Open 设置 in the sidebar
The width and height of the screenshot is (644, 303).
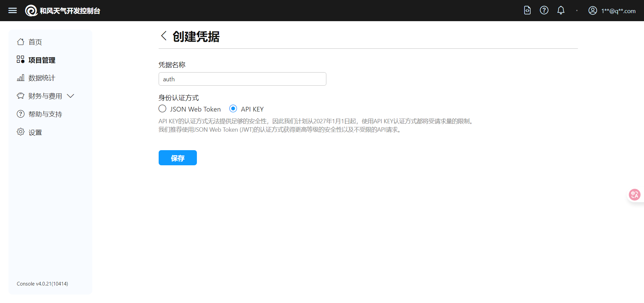[x=35, y=132]
